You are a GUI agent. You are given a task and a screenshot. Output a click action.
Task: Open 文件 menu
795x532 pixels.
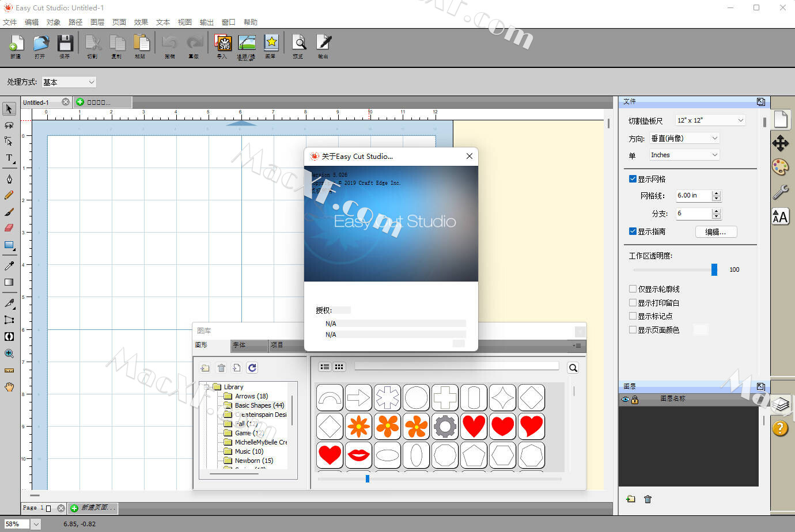click(10, 22)
